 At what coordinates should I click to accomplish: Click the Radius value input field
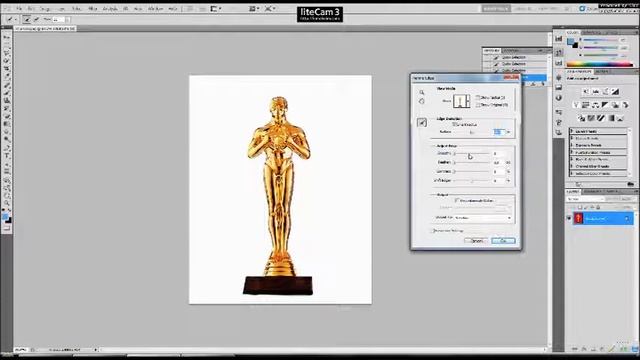pos(498,132)
